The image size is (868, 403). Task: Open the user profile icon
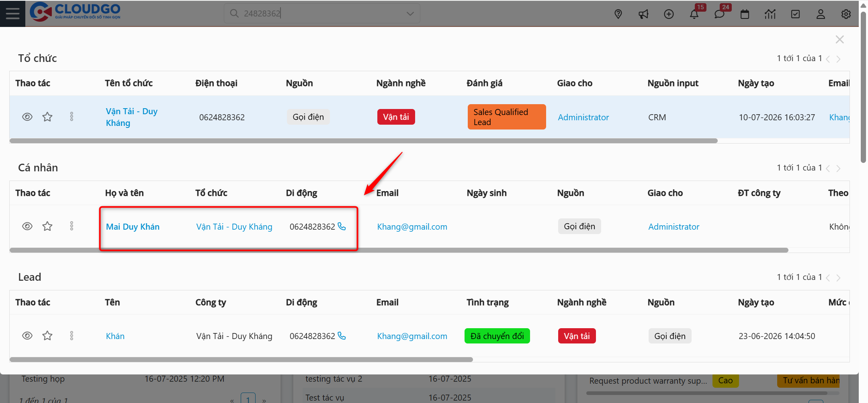point(821,14)
